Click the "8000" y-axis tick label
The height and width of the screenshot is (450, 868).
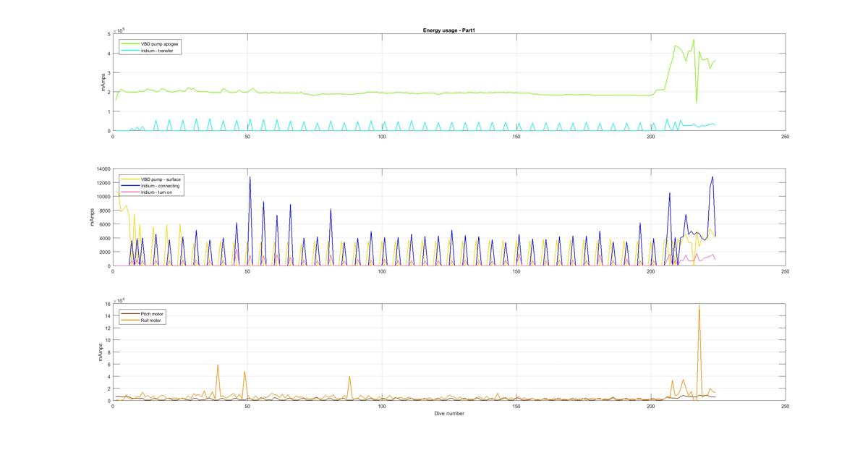click(x=104, y=211)
